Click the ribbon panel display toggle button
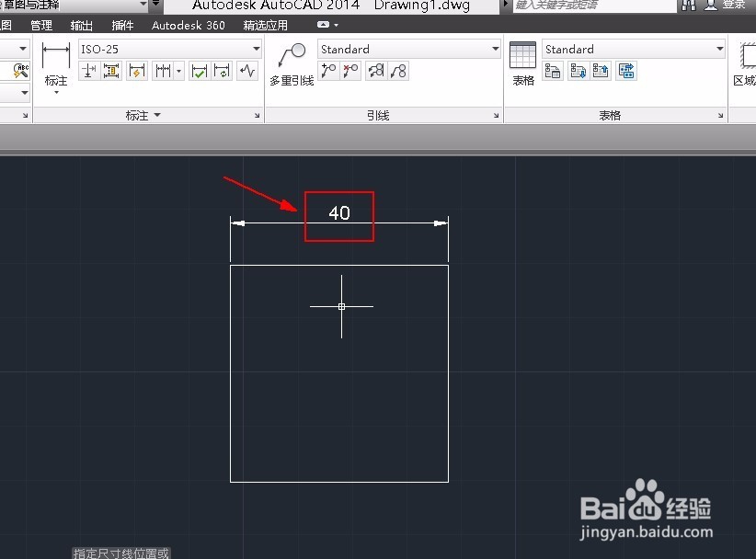The image size is (756, 559). click(323, 25)
